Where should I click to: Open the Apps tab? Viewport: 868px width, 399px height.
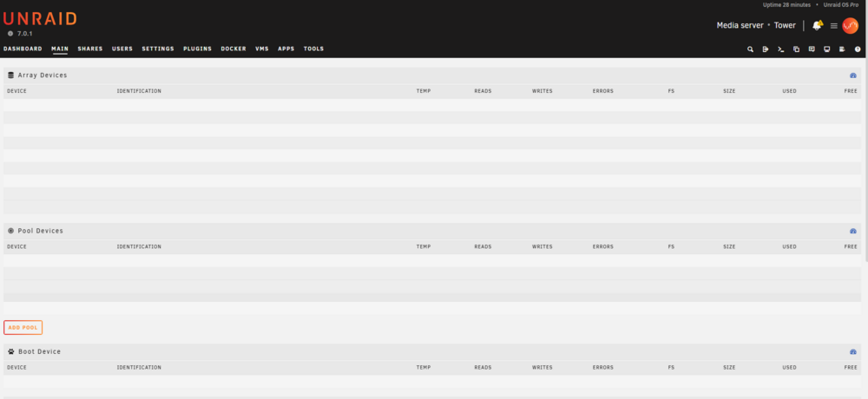point(286,49)
